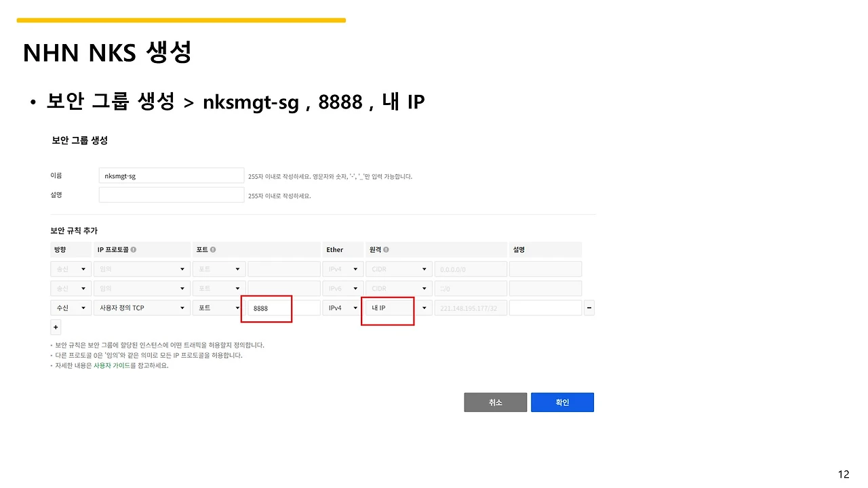The image size is (868, 488).
Task: Open the CIDR dropdown in 0.0.0.0/0 row
Action: [x=399, y=269]
